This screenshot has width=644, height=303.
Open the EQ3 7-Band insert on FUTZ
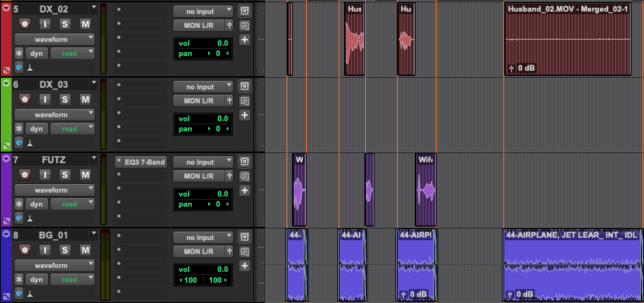tap(145, 162)
